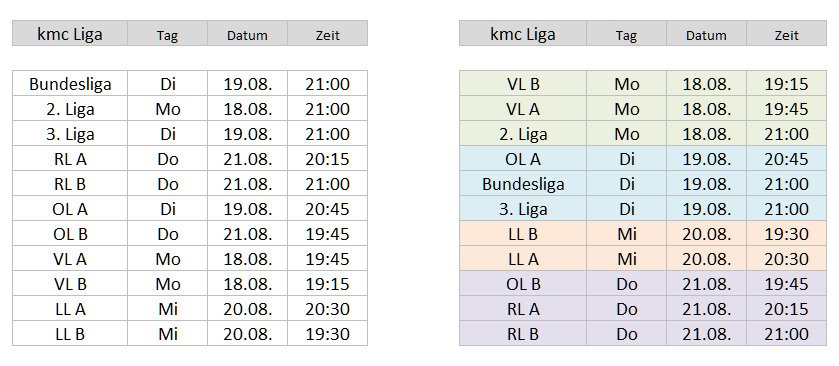Click the Zeit header in right table
The image size is (839, 366).
(x=786, y=33)
